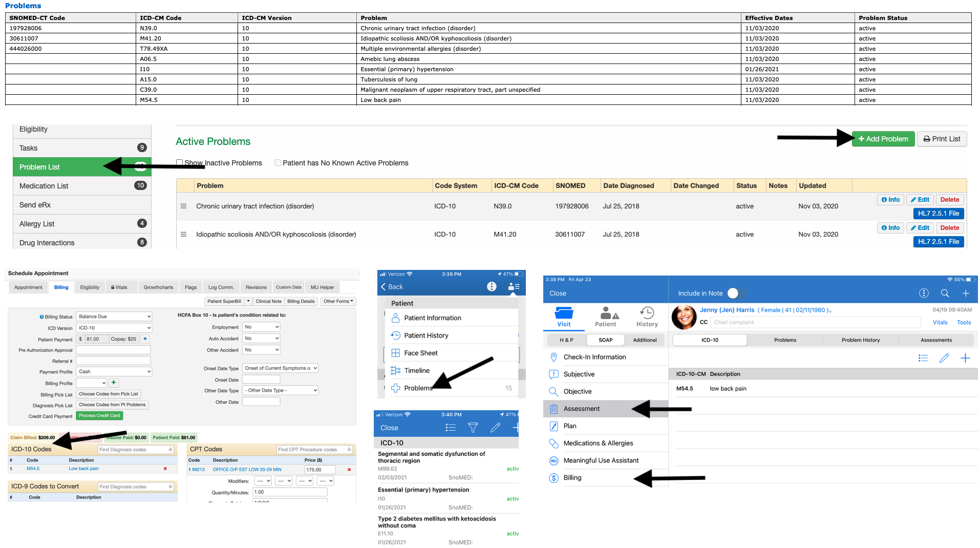The height and width of the screenshot is (548, 980).
Task: Click Delete for Idiopathic scoliosis row
Action: [x=949, y=228]
